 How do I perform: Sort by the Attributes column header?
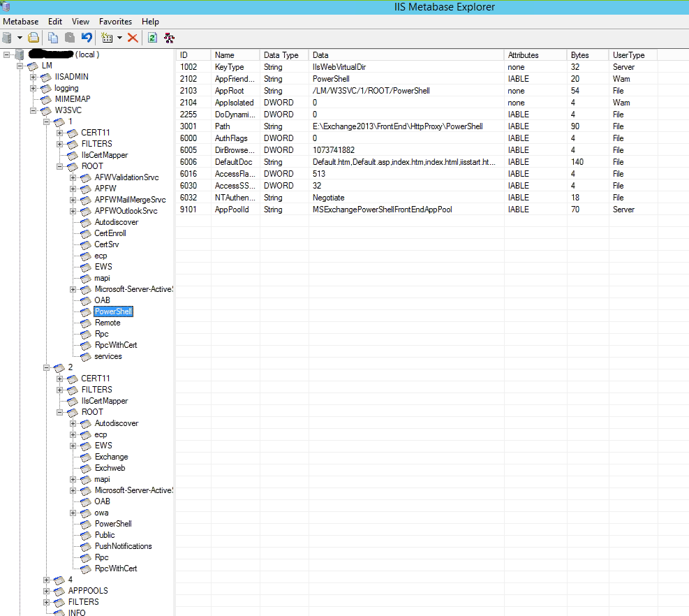535,55
